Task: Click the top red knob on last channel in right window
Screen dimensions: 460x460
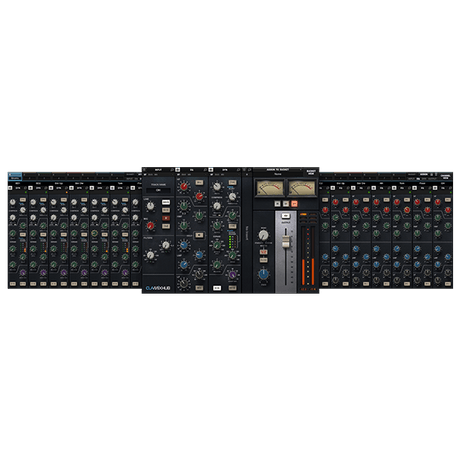Action: 438,202
